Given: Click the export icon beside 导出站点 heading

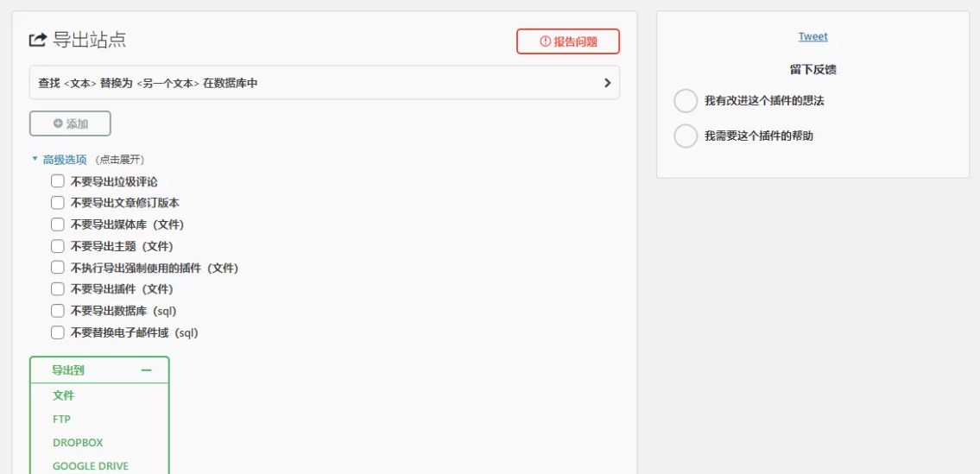Looking at the screenshot, I should click(x=38, y=40).
